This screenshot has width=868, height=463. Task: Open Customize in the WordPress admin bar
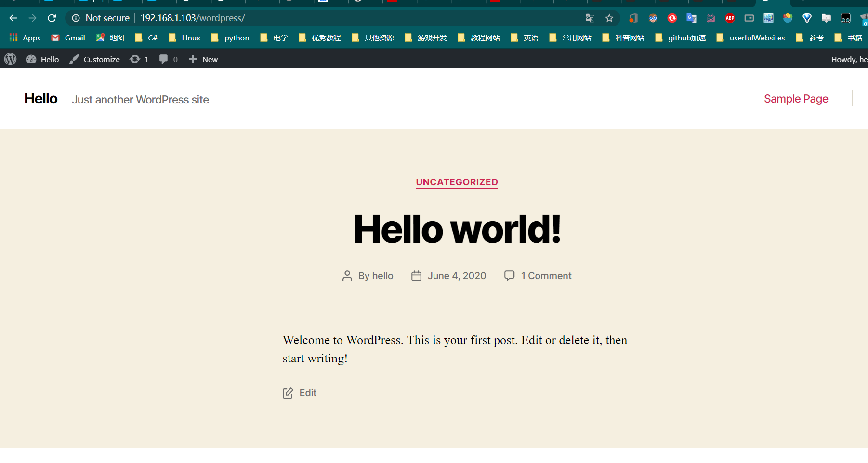tap(94, 59)
